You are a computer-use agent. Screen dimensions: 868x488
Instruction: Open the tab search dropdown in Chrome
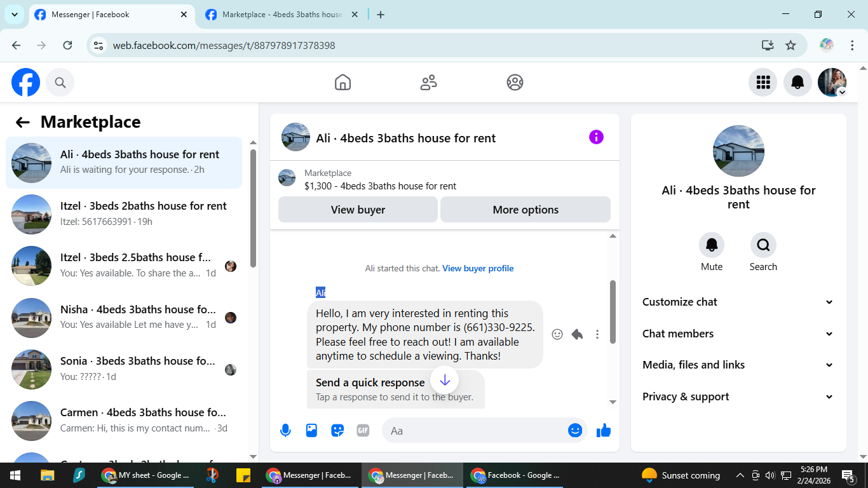14,15
